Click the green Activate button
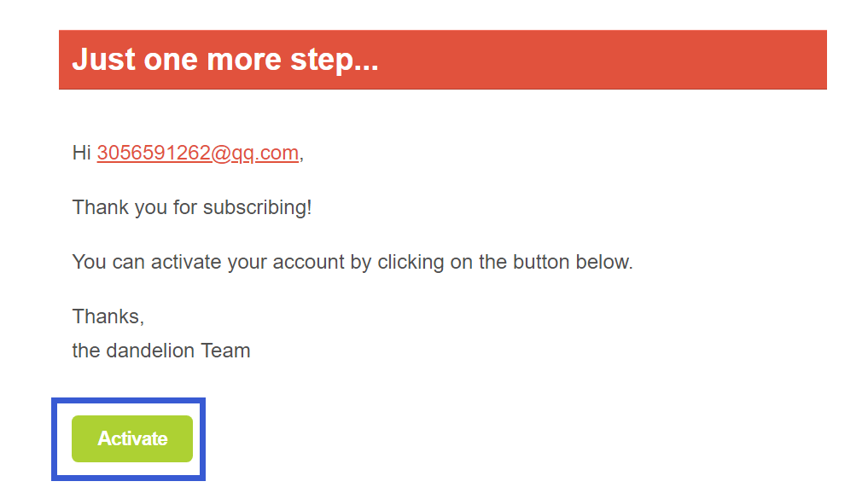This screenshot has width=868, height=493. tap(132, 438)
